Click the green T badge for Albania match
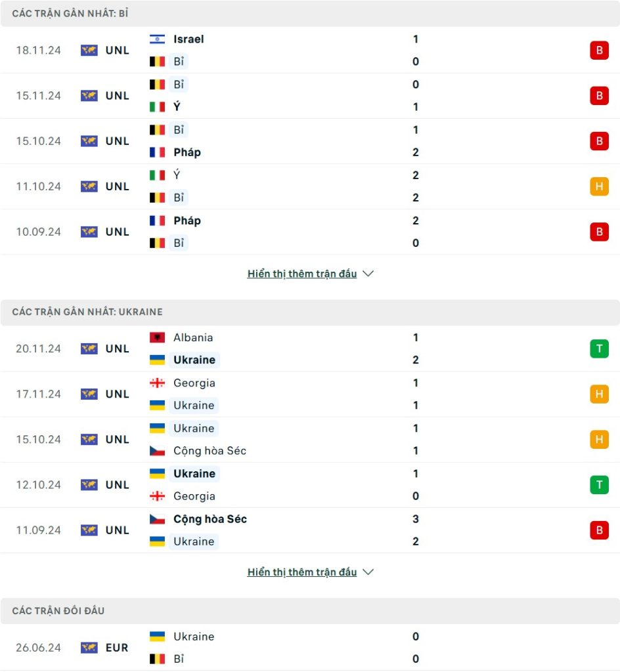This screenshot has width=620, height=672. click(x=599, y=348)
